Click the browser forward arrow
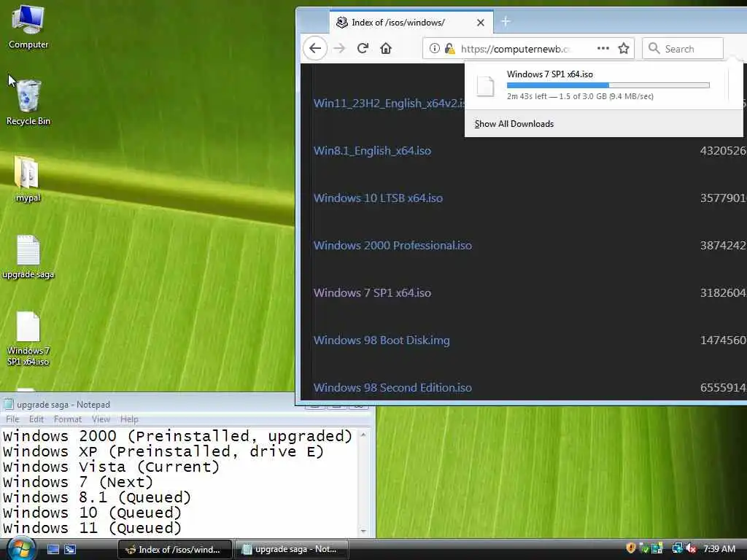The height and width of the screenshot is (560, 747). click(x=338, y=48)
